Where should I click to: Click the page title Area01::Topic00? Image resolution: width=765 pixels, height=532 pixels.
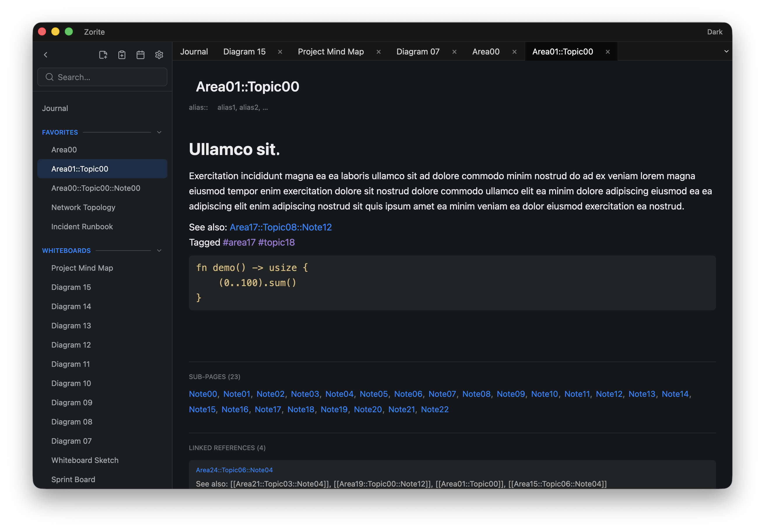(247, 87)
